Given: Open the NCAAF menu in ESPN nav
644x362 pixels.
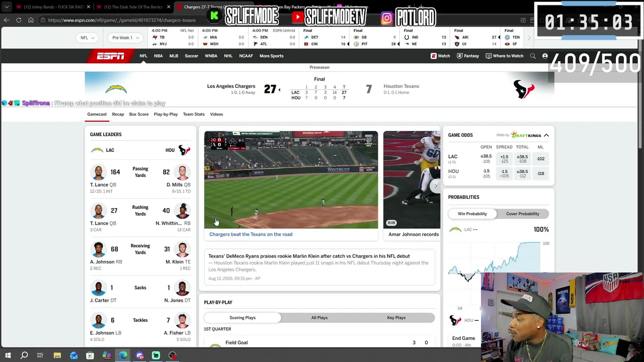Looking at the screenshot, I should (x=246, y=56).
